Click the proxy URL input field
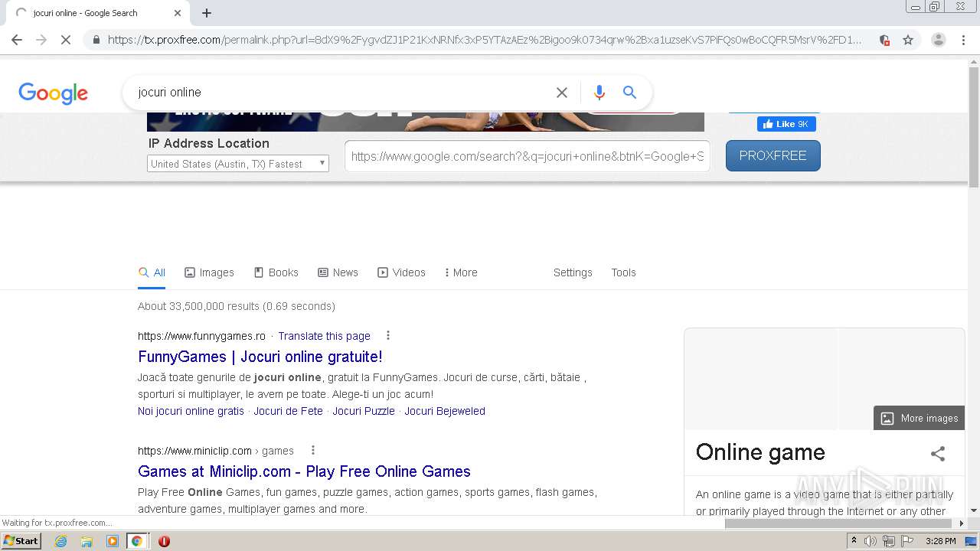 coord(528,156)
